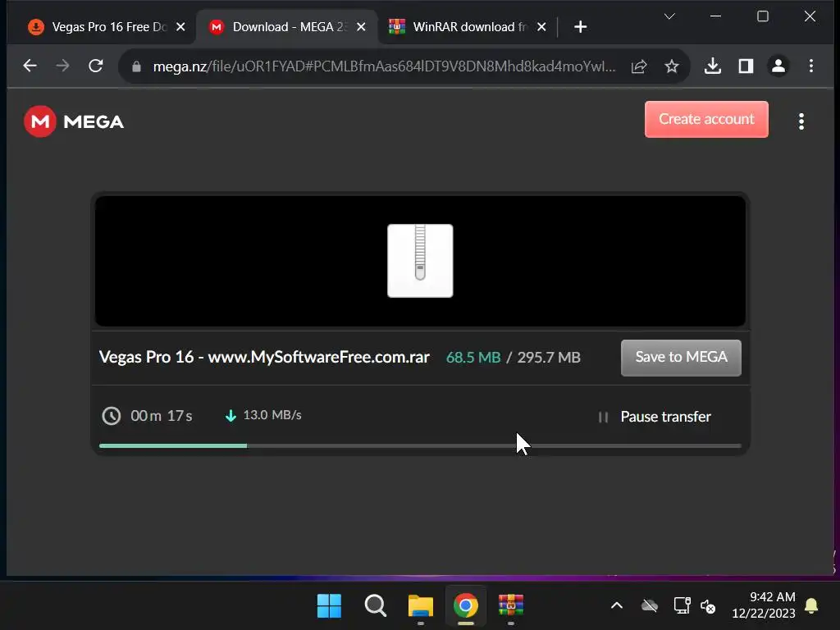Bookmark this page with star icon
Viewport: 840px width, 630px height.
click(x=671, y=66)
